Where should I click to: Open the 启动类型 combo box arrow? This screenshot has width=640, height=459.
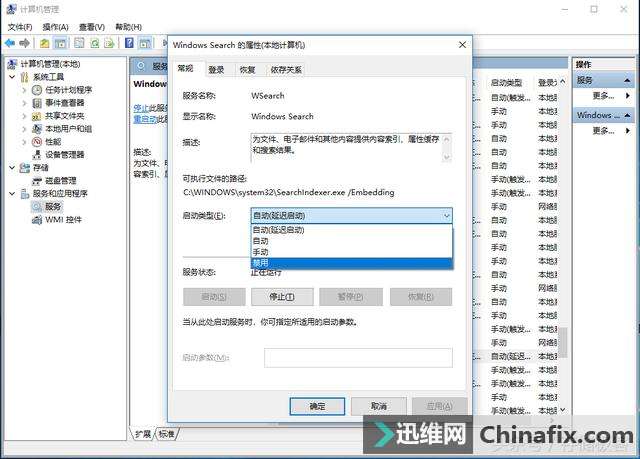[447, 215]
